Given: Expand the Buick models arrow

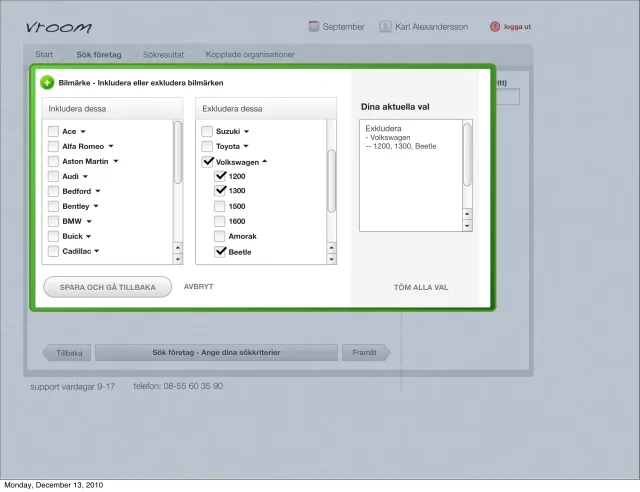Looking at the screenshot, I should pos(89,236).
